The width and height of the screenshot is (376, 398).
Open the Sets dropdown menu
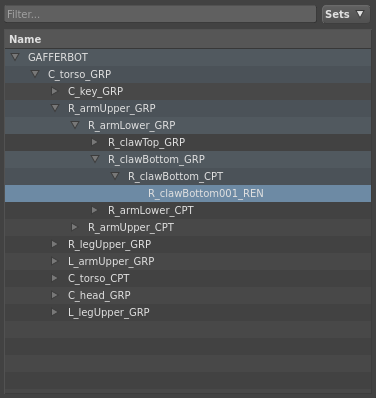346,14
